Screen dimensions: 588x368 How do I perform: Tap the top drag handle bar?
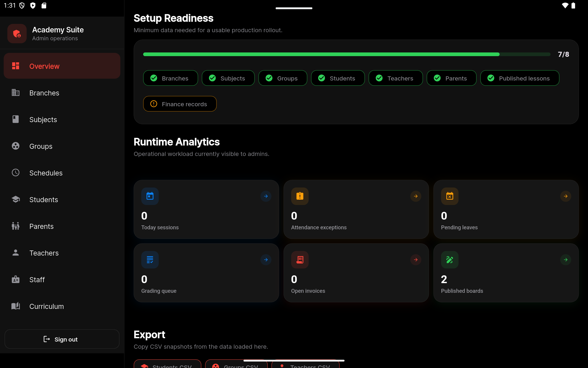coord(294,8)
